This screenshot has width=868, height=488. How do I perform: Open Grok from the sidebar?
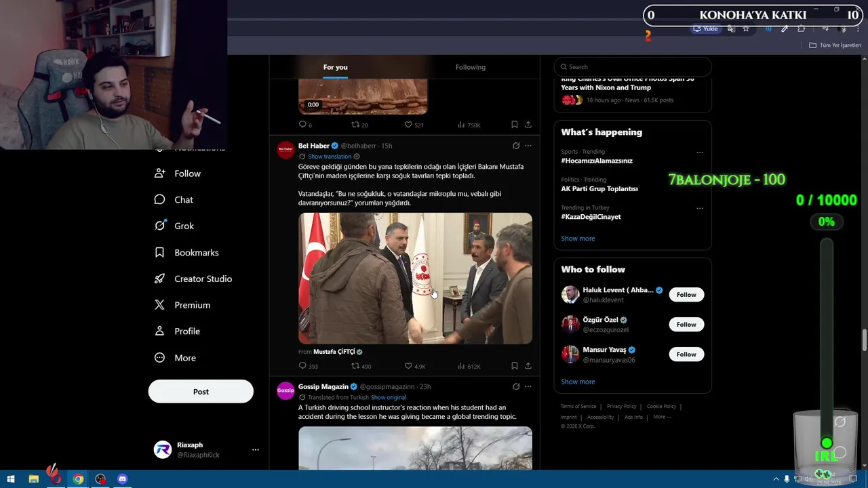coord(175,226)
